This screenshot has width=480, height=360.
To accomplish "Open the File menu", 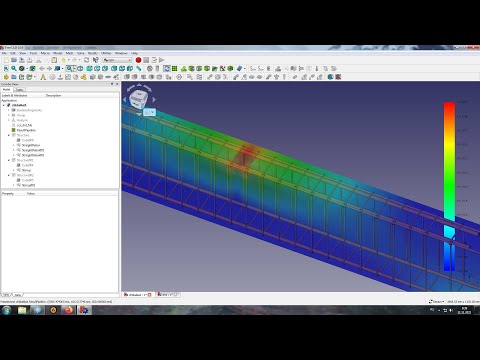I will (x=4, y=53).
